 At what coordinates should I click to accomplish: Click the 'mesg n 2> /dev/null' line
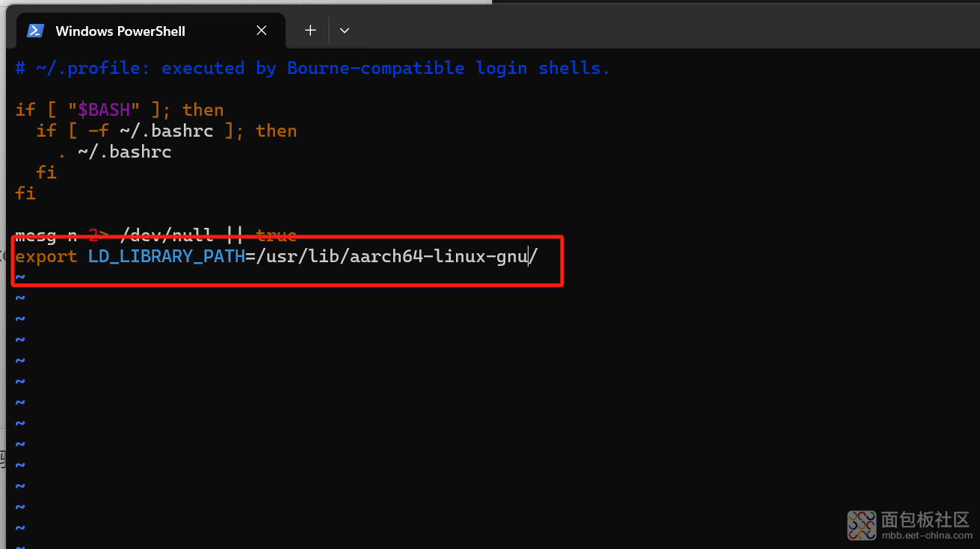tap(156, 235)
